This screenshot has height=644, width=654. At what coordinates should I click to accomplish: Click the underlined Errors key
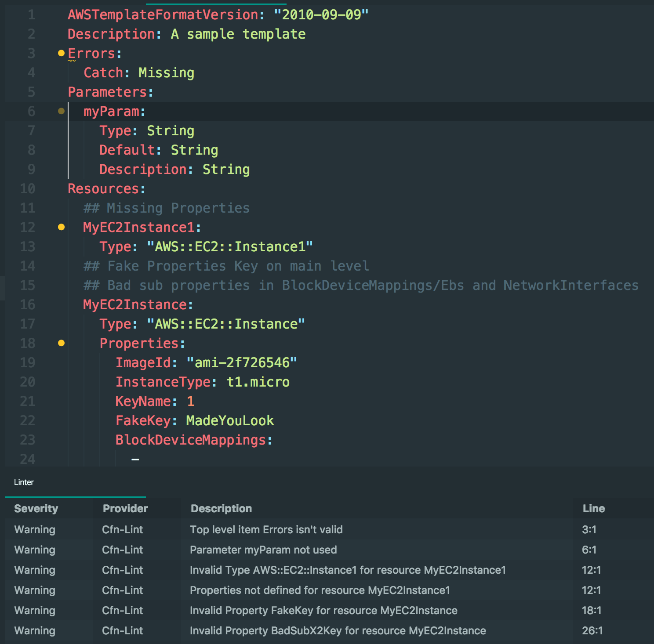tap(91, 53)
